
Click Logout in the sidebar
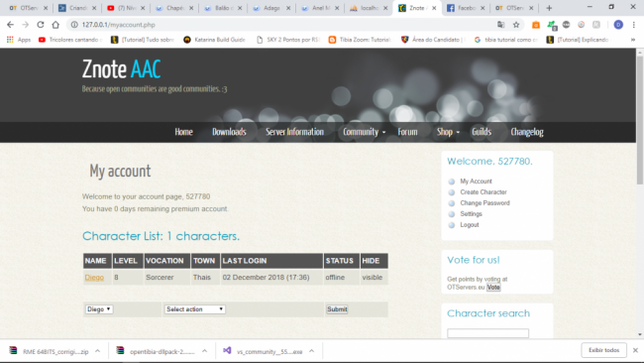click(470, 225)
